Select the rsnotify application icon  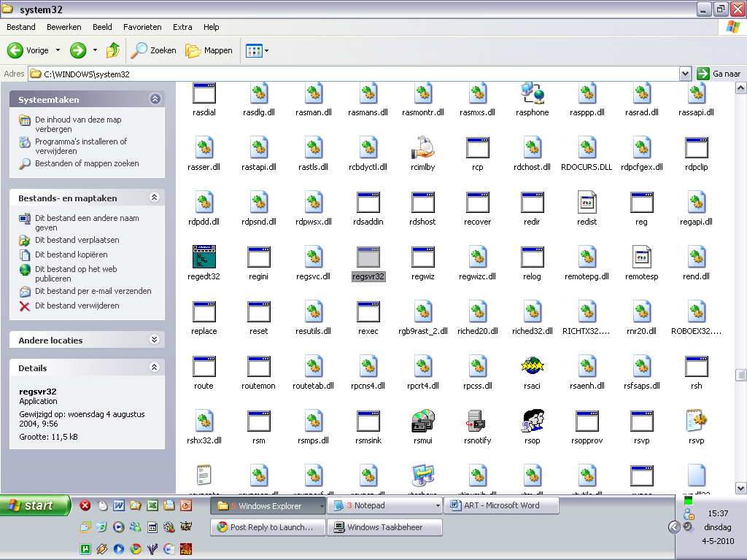click(478, 421)
